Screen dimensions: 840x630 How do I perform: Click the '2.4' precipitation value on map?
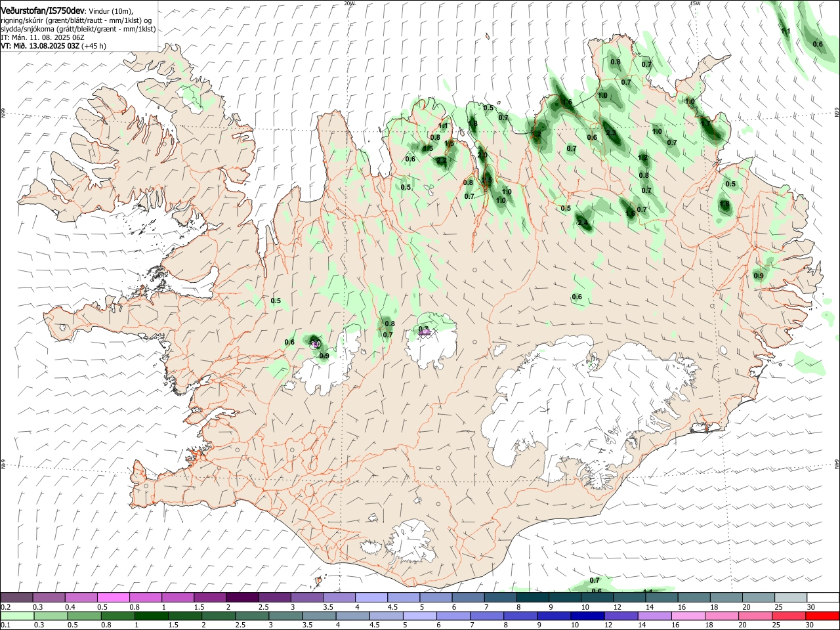[583, 222]
